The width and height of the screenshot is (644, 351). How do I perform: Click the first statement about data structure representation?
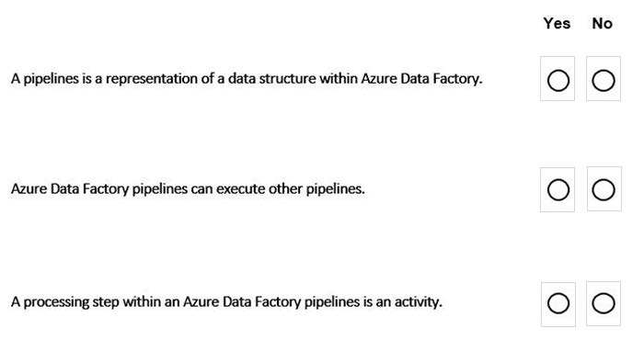[x=247, y=78]
